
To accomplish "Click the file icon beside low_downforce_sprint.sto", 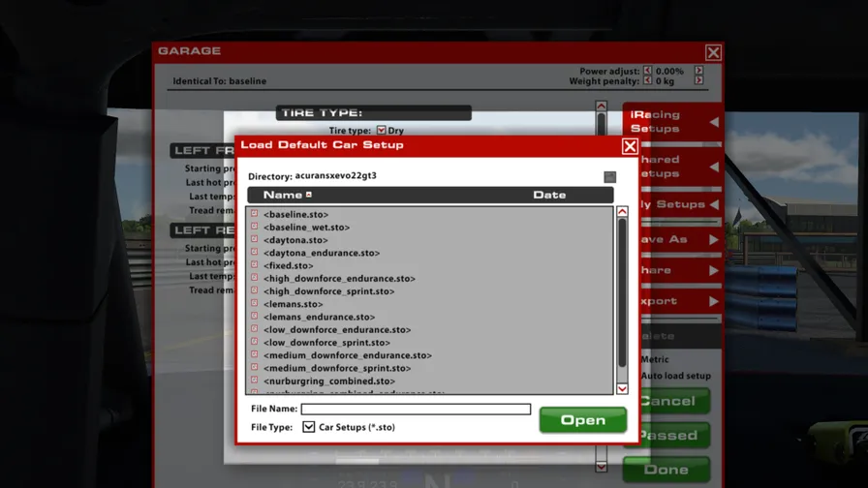I will [254, 342].
